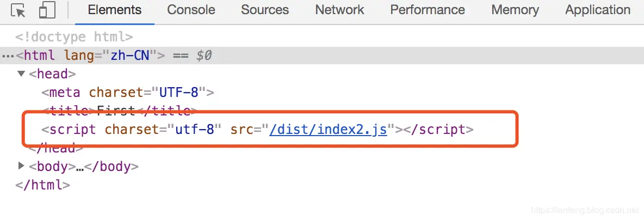This screenshot has width=644, height=220.
Task: Click the ellipsis inside body element
Action: 80,167
